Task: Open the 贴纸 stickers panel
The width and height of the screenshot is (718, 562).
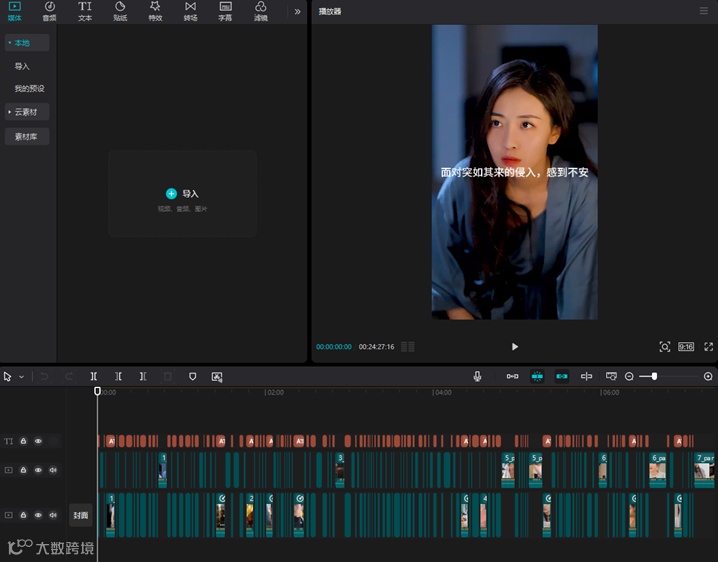Action: coord(120,11)
